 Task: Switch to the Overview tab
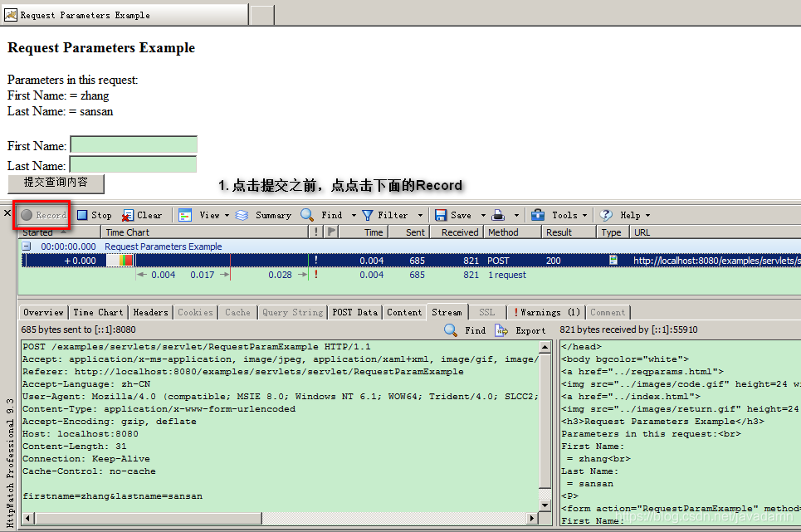pos(43,312)
